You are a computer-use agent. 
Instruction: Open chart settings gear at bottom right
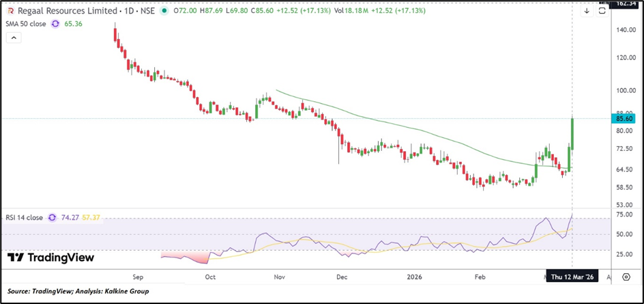pyautogui.click(x=626, y=278)
